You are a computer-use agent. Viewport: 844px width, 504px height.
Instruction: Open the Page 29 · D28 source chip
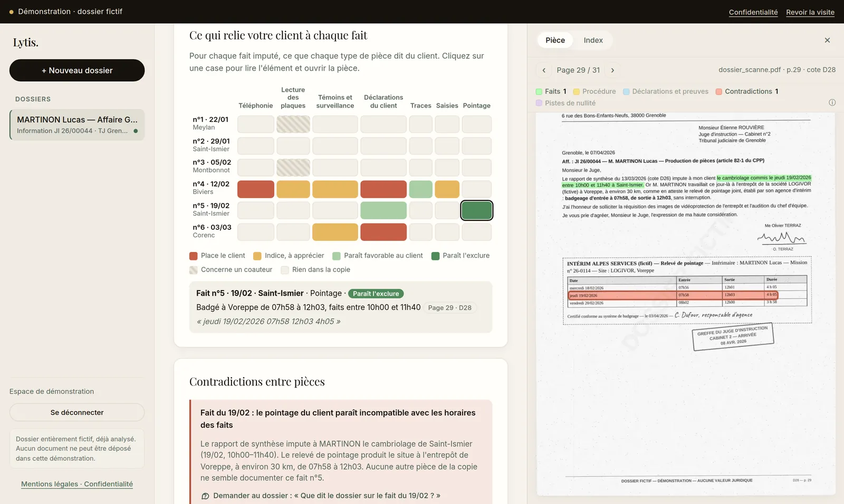450,307
